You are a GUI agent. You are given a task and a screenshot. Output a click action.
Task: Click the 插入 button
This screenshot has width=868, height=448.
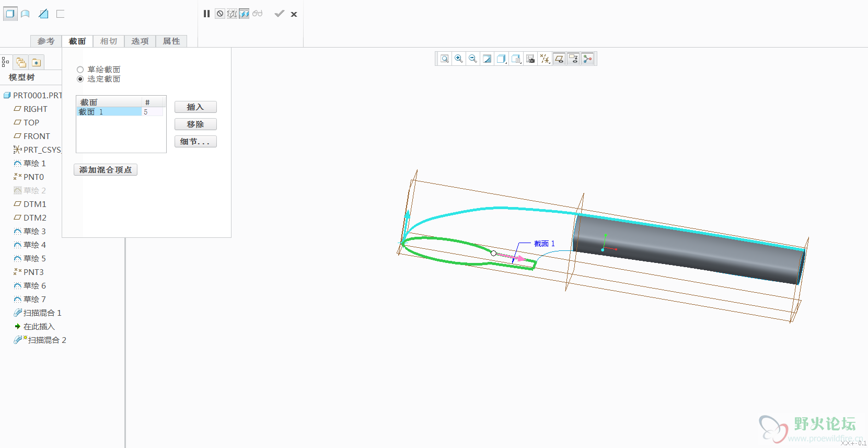tap(195, 107)
